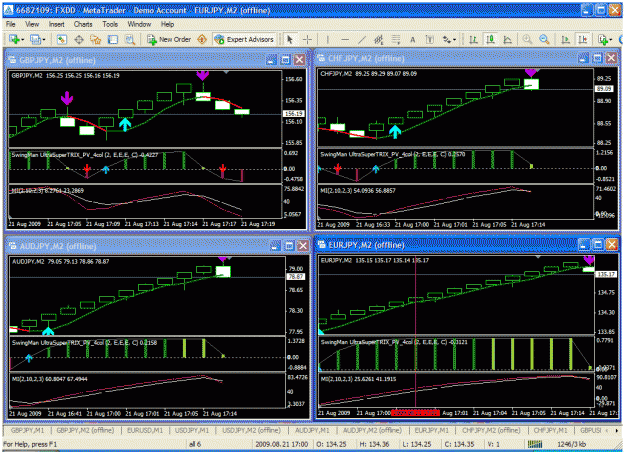This screenshot has width=625, height=452.
Task: Switch to the AUDJPY,M2 (offline) tab
Action: pos(372,430)
